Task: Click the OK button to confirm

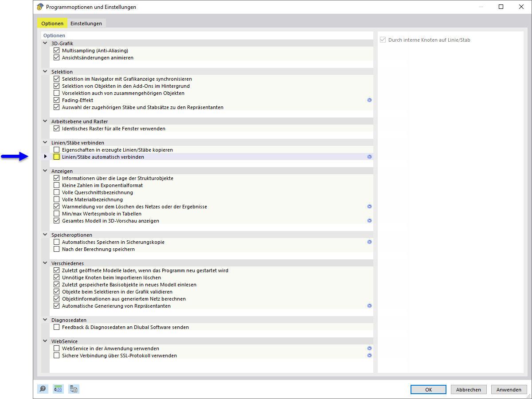Action: tap(428, 389)
